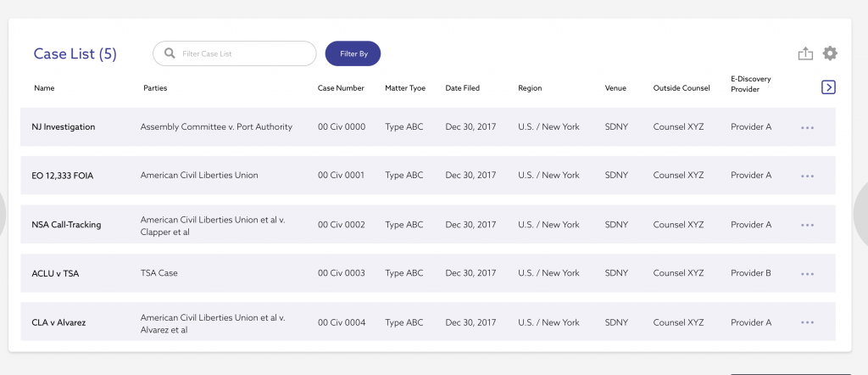The width and height of the screenshot is (868, 375).
Task: Open more options for CLA v Alvarez
Action: coord(807,322)
